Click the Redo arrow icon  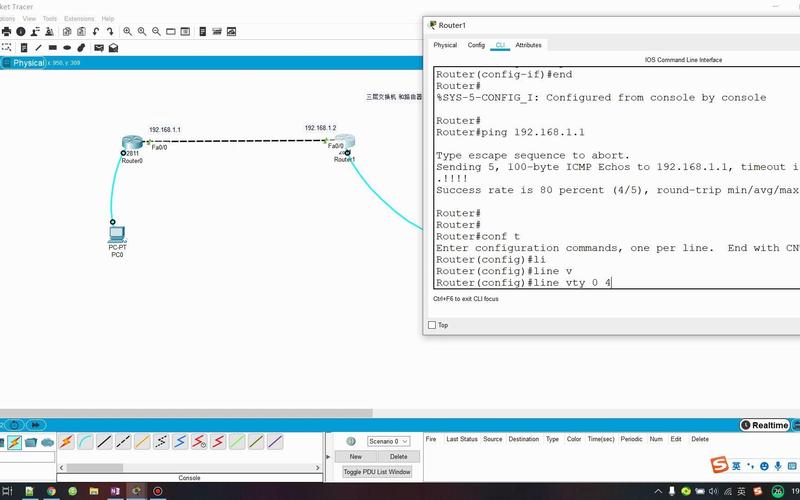pyautogui.click(x=110, y=32)
